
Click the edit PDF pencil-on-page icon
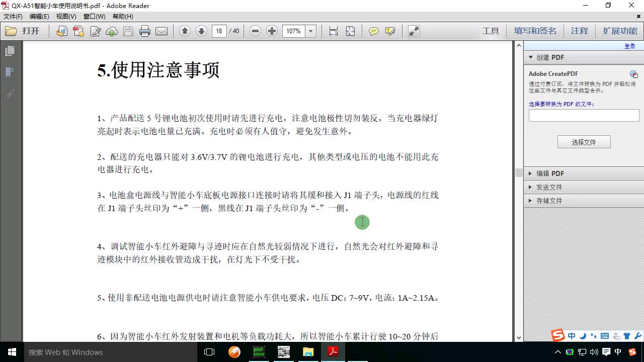tap(95, 31)
